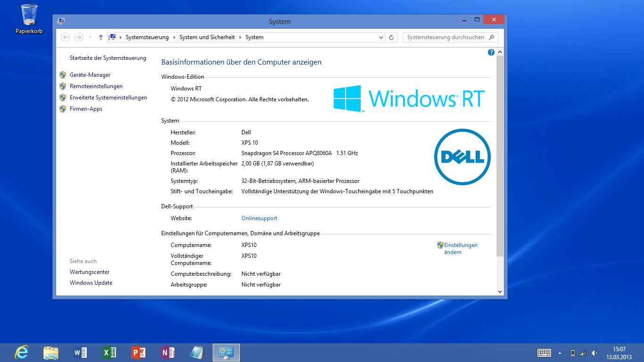Open Geräte-Manager link
Viewport: 644px width, 362px height.
click(90, 75)
